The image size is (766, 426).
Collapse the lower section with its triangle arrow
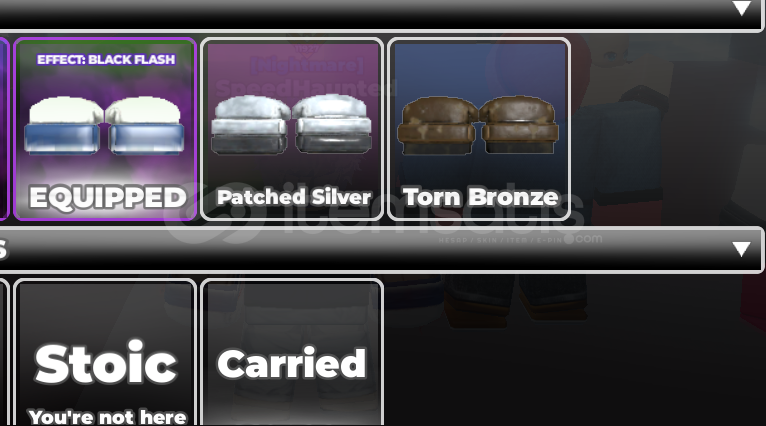(x=742, y=249)
